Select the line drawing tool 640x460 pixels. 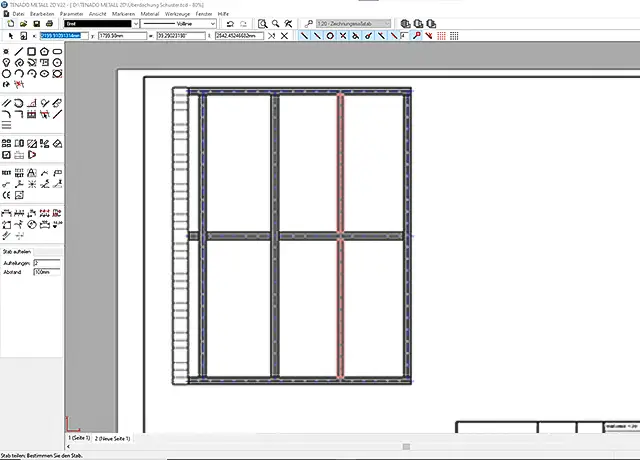coord(20,51)
